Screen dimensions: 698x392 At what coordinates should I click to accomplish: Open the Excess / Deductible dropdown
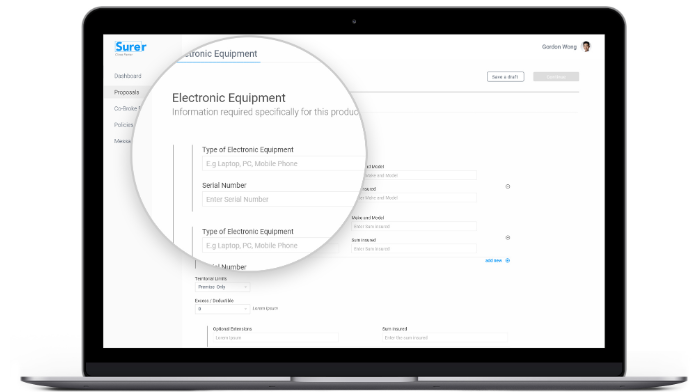pos(222,308)
